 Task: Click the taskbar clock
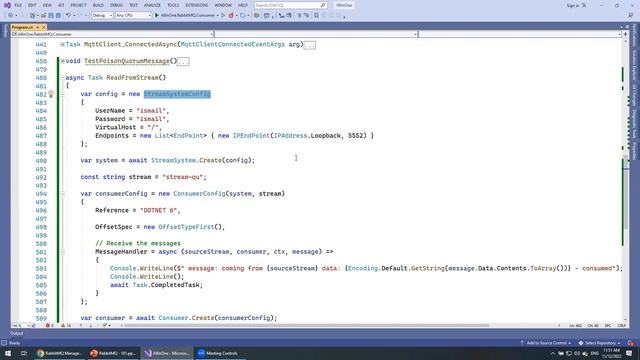(x=611, y=353)
